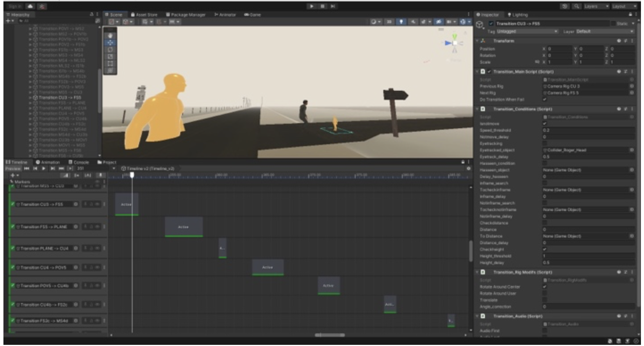Switch to the Game tab
Viewport: 644px width, 346px height.
coord(253,15)
